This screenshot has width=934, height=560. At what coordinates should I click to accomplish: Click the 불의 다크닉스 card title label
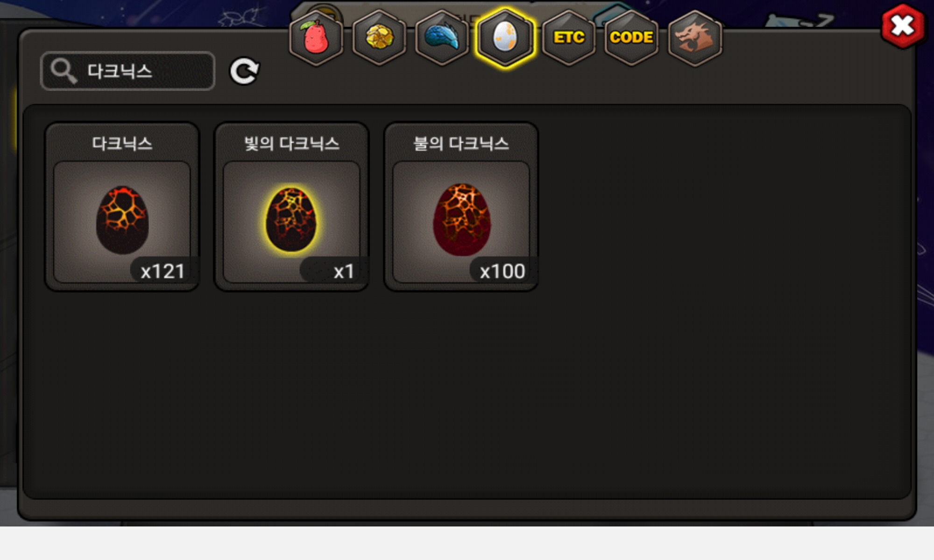[x=461, y=143]
